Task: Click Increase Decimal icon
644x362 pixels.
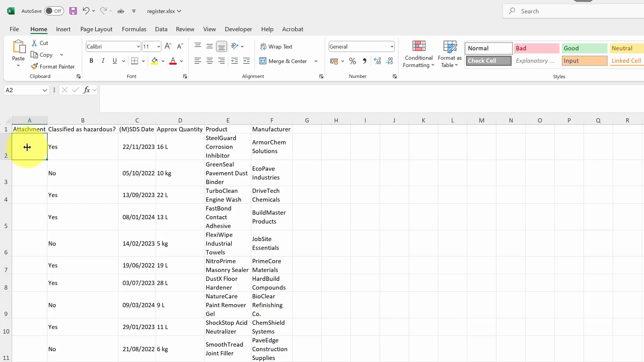Action: 377,61
